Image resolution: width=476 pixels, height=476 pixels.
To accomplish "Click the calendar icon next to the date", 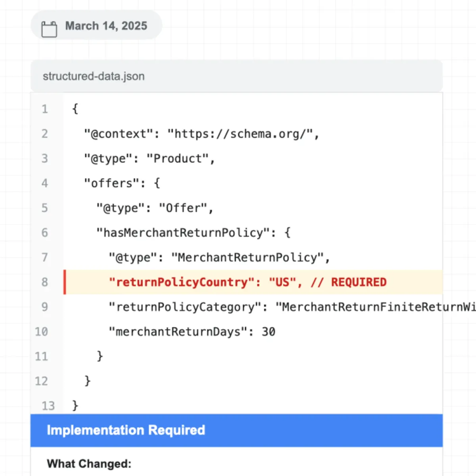I will [49, 26].
